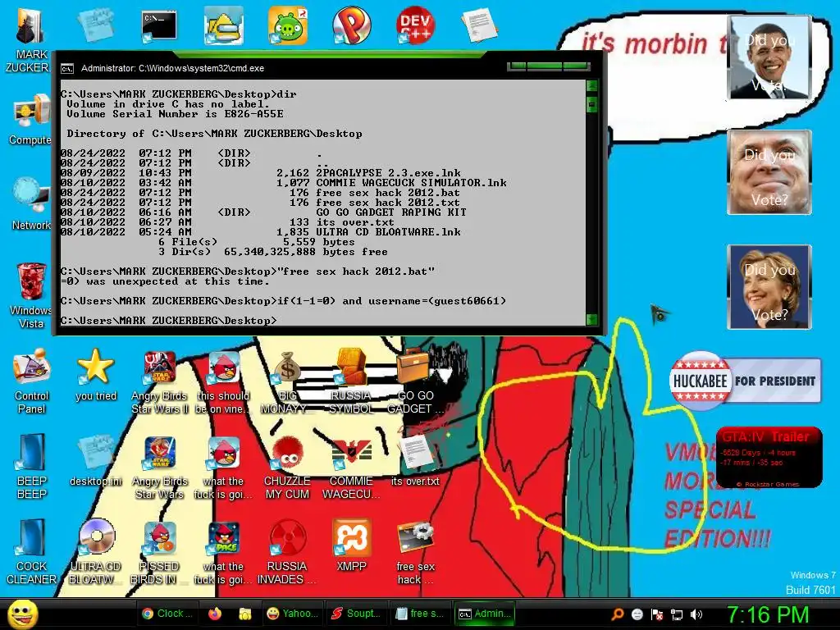Click the '2PACALYPSE 2.3.exe.lnk' line in cmd
Viewport: 840px width, 630px height.
388,173
